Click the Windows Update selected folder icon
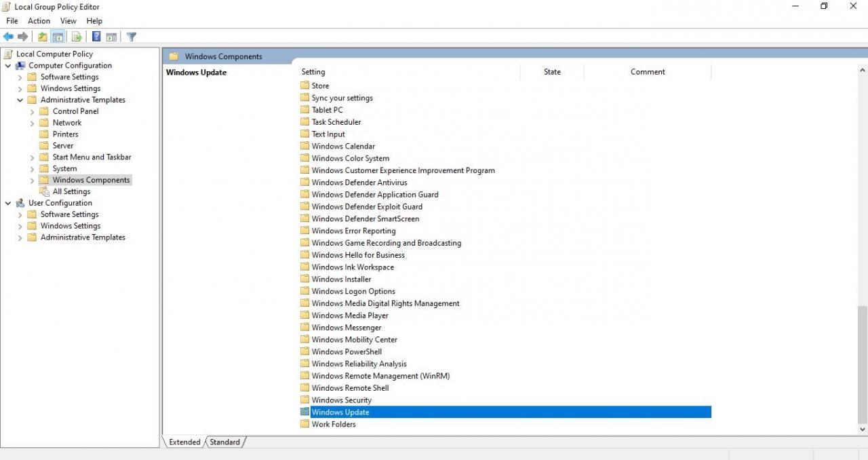The width and height of the screenshot is (868, 460). 304,412
